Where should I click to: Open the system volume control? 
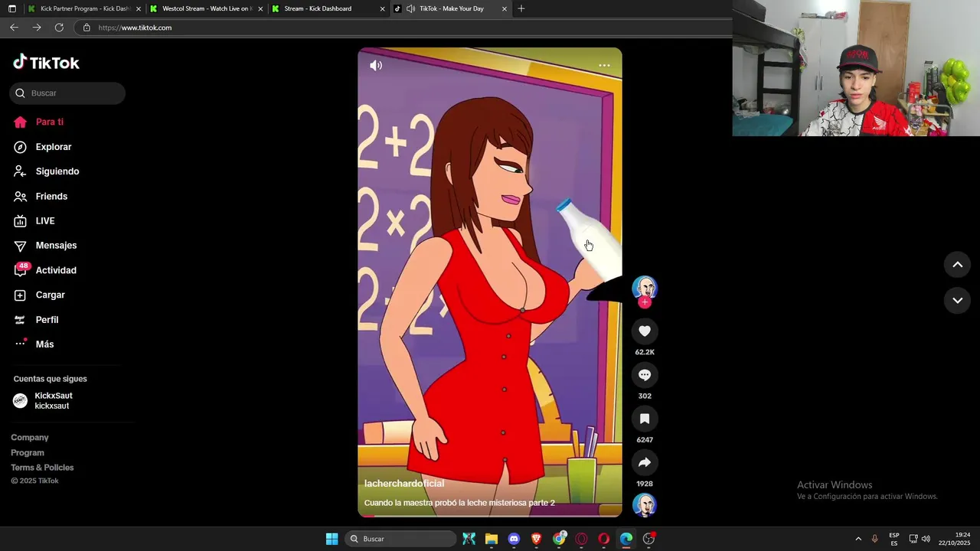coord(926,540)
